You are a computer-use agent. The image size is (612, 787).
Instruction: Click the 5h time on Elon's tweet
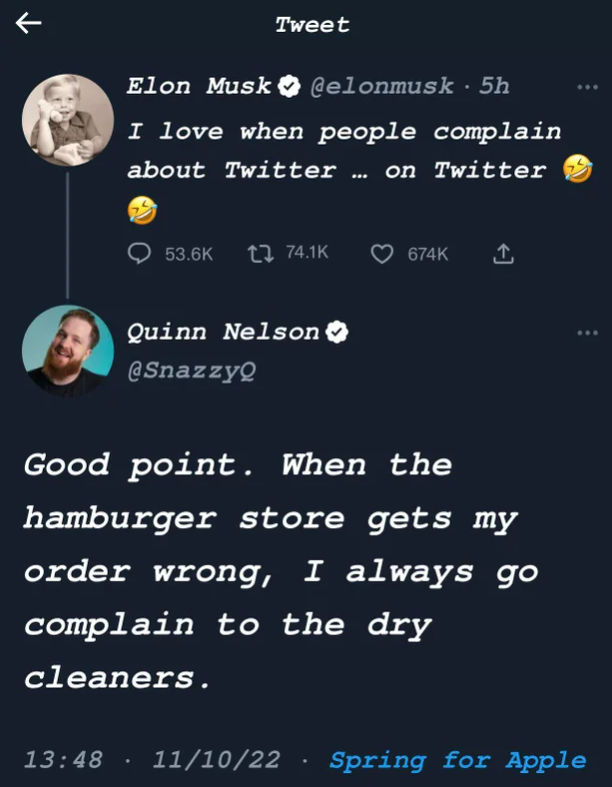point(494,87)
